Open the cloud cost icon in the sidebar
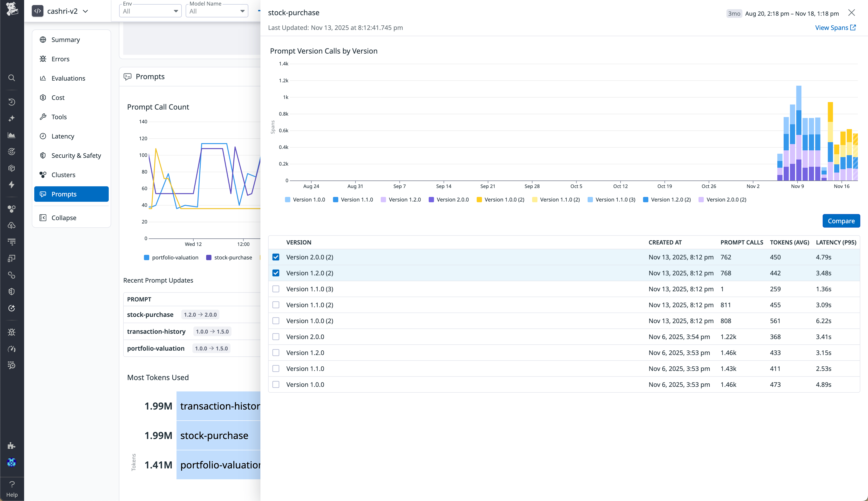This screenshot has width=868, height=501. click(12, 226)
